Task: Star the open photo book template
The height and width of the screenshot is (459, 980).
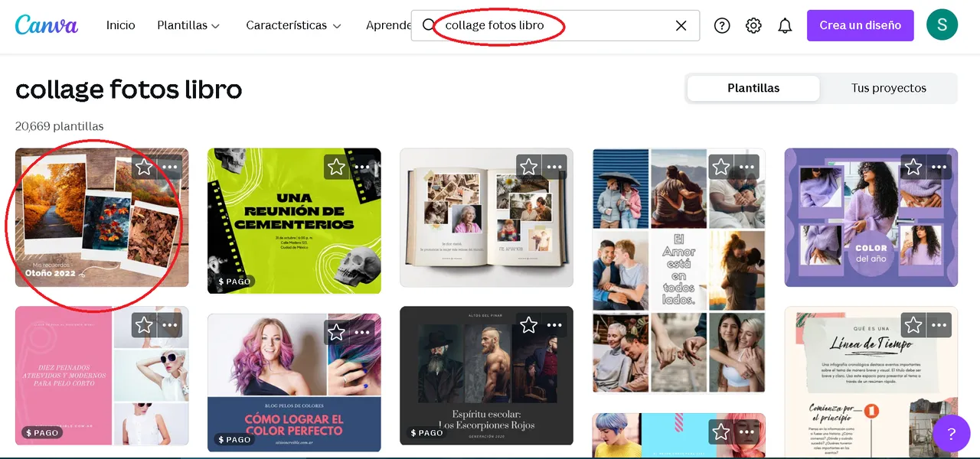Action: click(x=528, y=167)
